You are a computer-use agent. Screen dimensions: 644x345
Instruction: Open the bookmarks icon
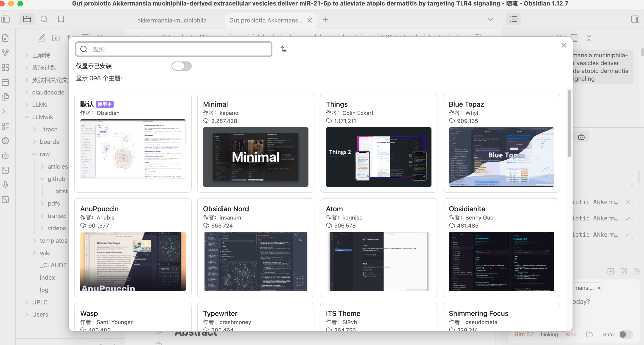(x=61, y=19)
